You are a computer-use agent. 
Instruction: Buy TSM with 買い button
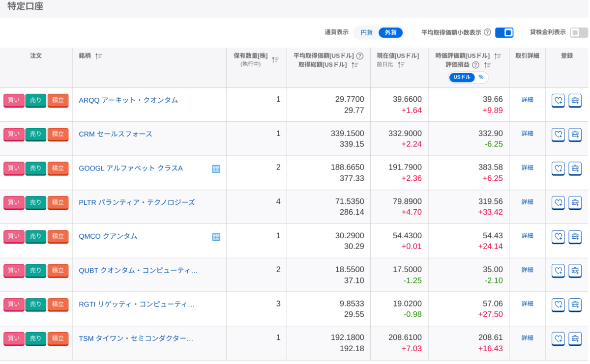[14, 339]
